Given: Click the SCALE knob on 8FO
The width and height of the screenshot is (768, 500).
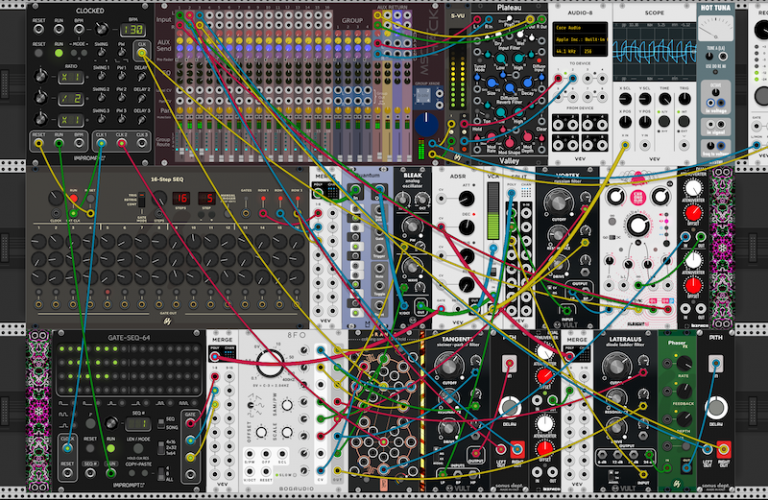Looking at the screenshot, I should point(287,432).
